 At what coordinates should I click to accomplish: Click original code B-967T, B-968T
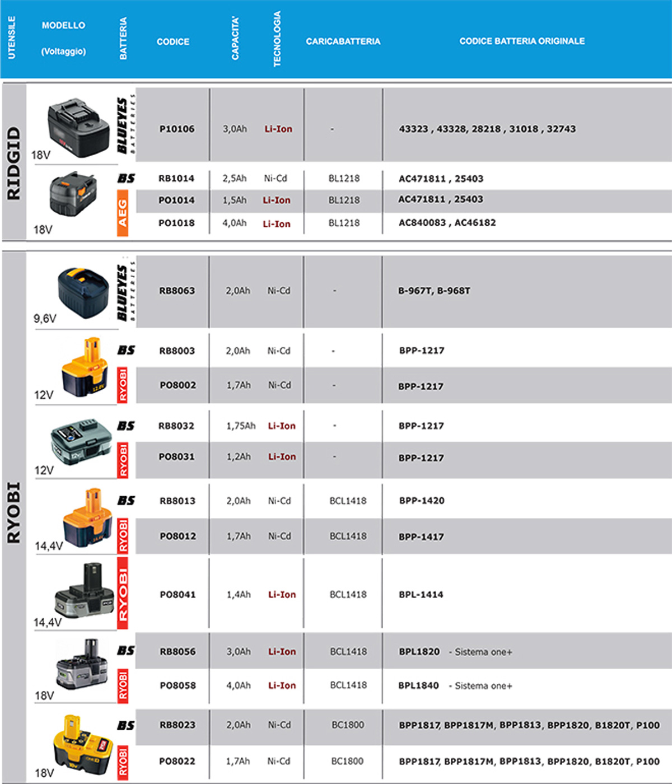click(x=435, y=291)
